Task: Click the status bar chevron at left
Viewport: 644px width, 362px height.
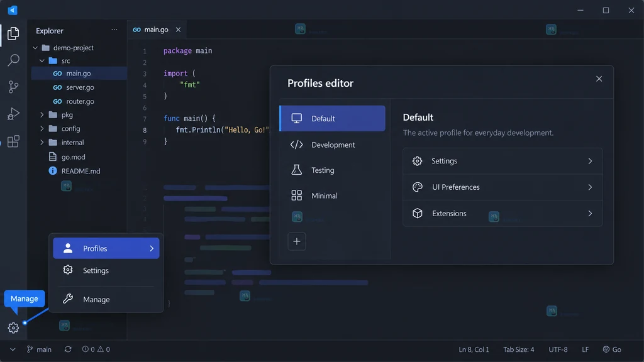Action: pyautogui.click(x=13, y=349)
